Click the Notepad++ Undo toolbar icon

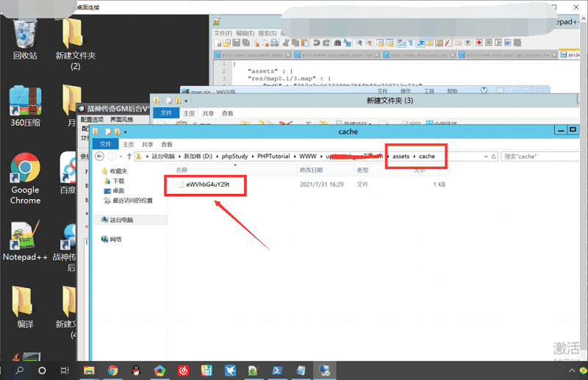coord(317,43)
